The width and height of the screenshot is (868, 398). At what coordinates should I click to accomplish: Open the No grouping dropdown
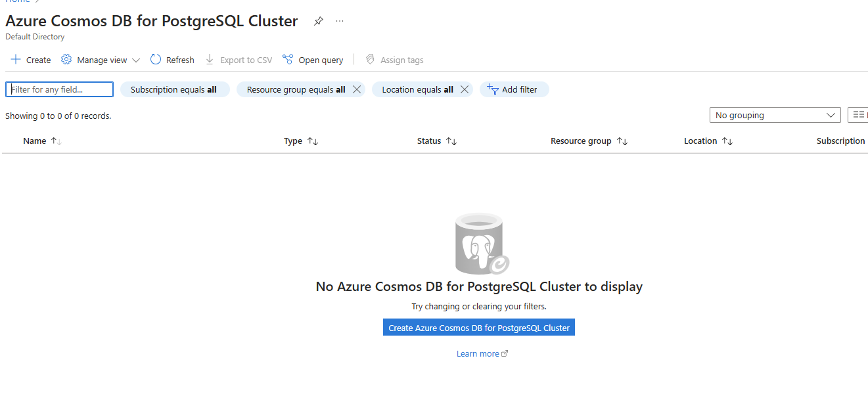click(775, 115)
